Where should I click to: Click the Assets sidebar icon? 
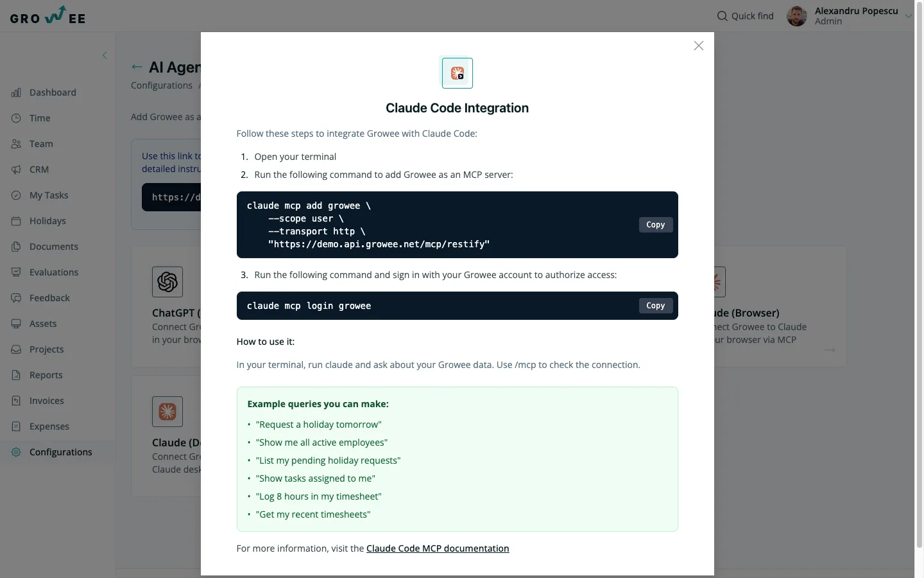[x=16, y=324]
